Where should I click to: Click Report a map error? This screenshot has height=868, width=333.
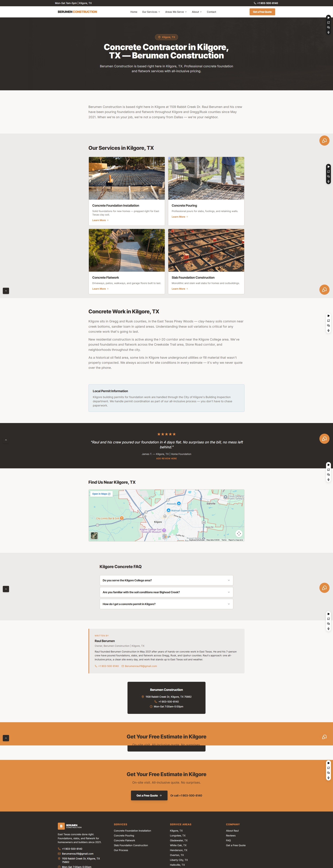click(236, 540)
